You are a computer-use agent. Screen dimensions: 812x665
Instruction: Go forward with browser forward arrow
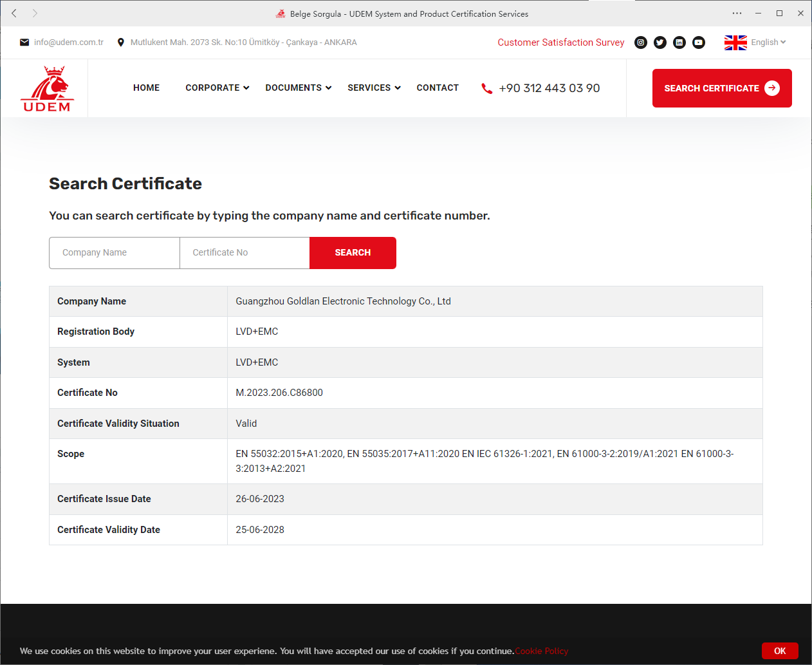35,13
